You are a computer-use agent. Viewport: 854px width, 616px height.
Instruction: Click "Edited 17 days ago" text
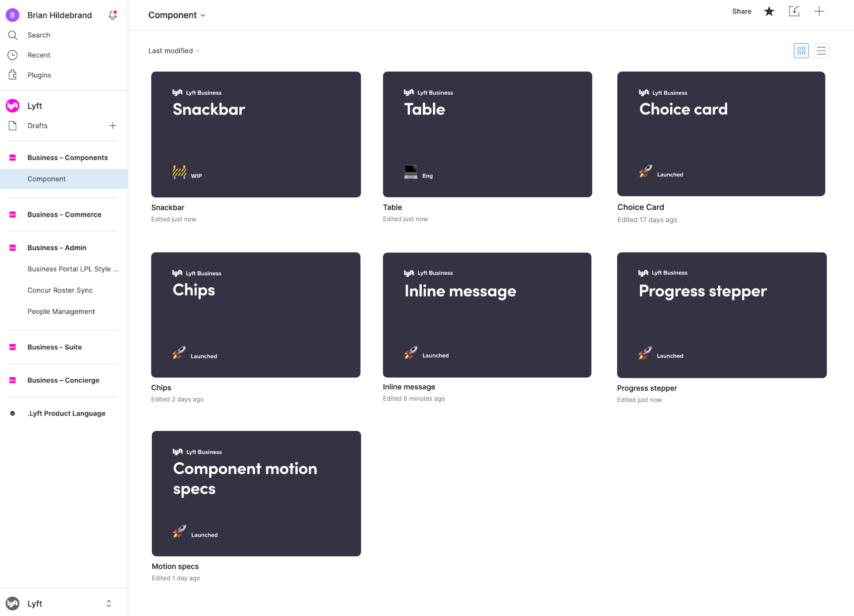tap(647, 220)
